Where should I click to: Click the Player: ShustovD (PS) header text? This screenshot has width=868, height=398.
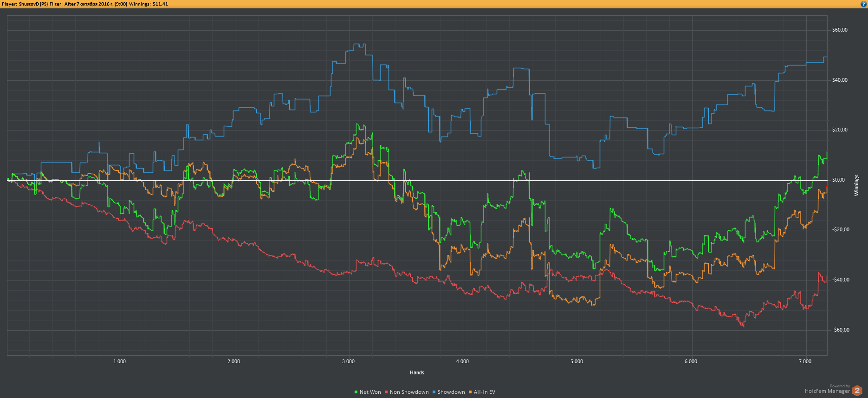[25, 4]
